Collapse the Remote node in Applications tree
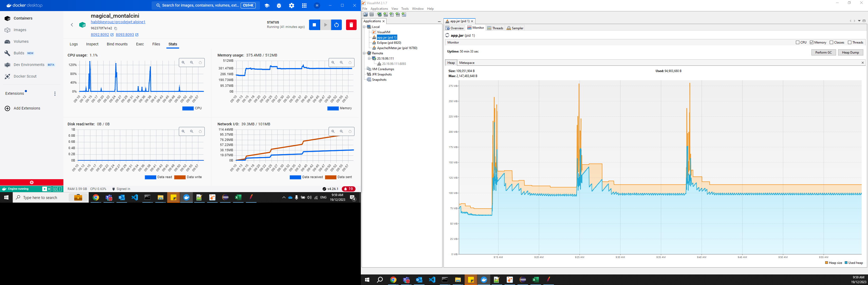This screenshot has width=868, height=285. (364, 53)
